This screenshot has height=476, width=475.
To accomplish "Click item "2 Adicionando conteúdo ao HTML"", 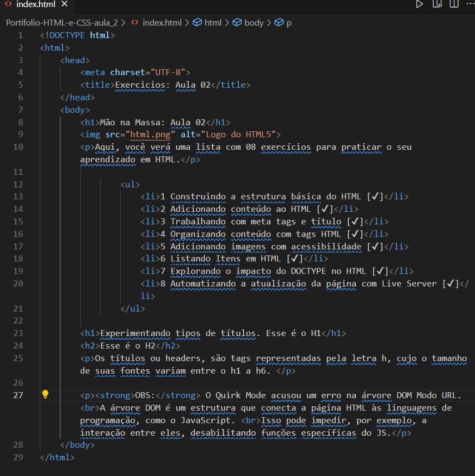I will pos(236,209).
